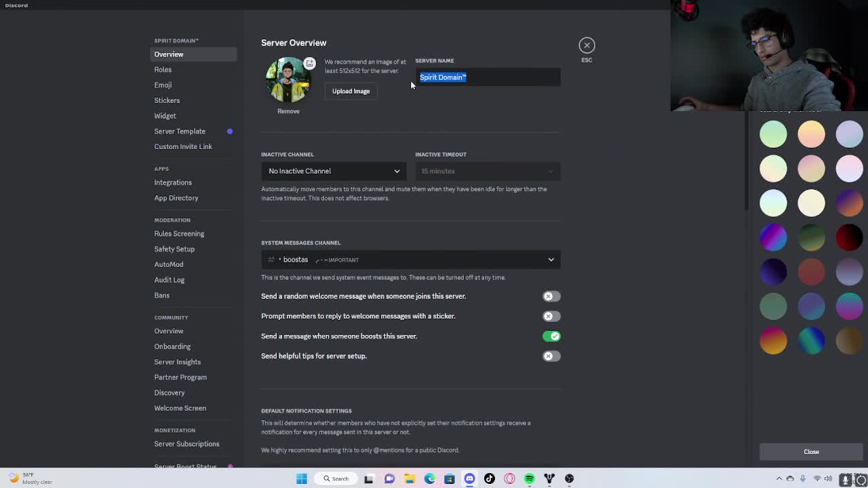Close server settings with the ESC X icon
The image size is (868, 488).
coord(587,45)
